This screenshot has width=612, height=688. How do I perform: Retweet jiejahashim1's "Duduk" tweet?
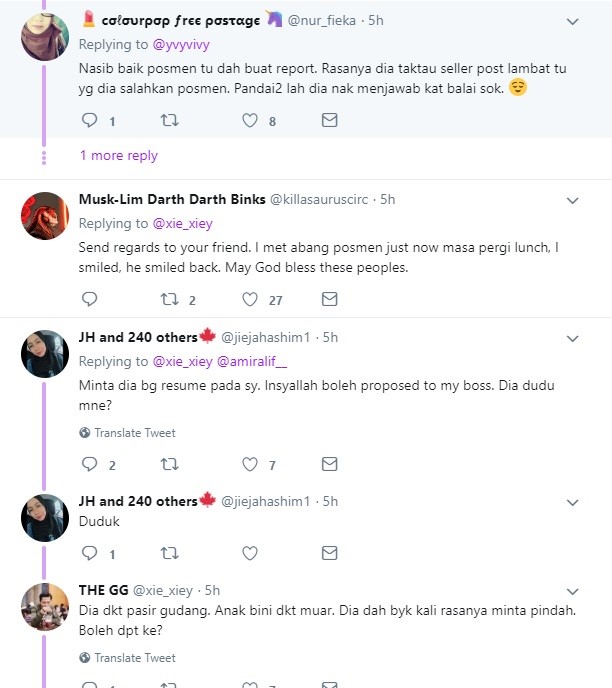[169, 553]
